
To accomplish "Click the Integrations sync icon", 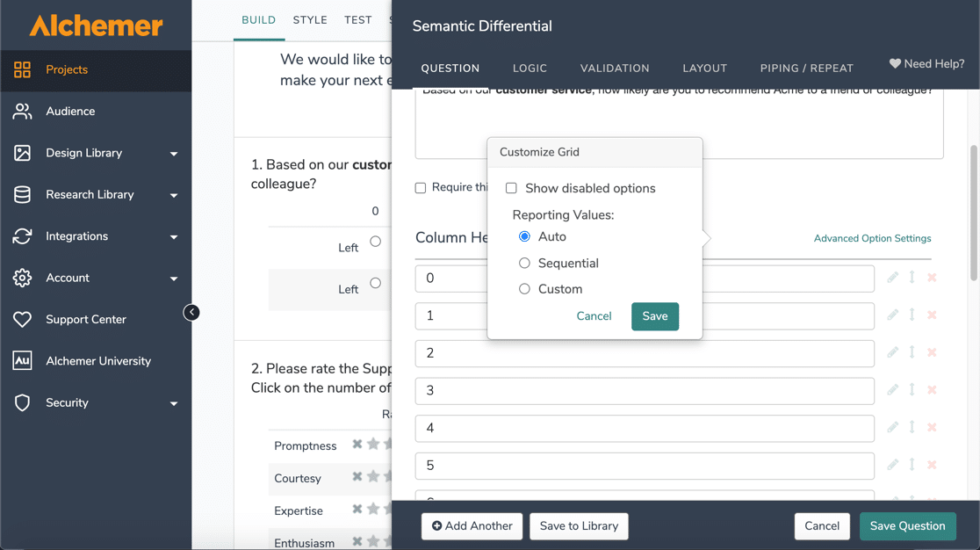I will [x=22, y=236].
